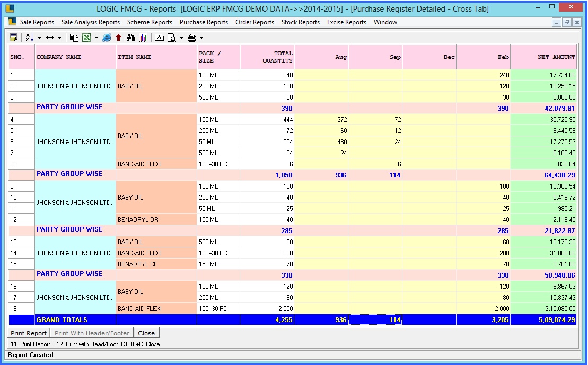Screen dimensions: 588x365
Task: Open Sale Analysis Reports menu
Action: tap(91, 22)
